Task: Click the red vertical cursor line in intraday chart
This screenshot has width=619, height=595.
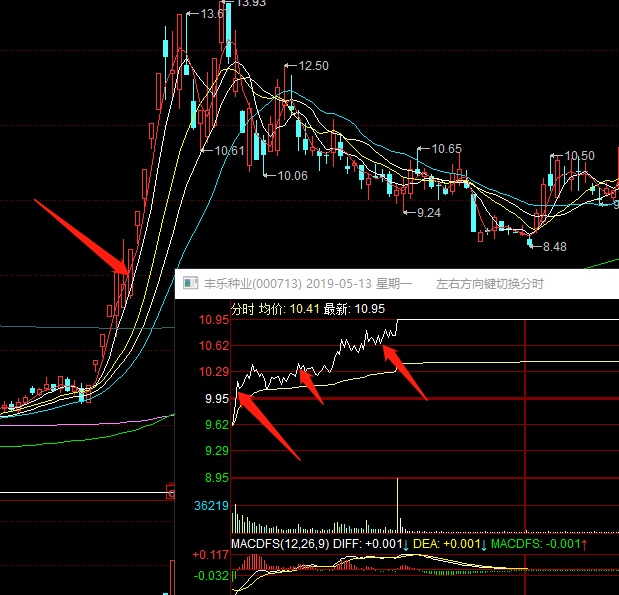Action: 525,426
